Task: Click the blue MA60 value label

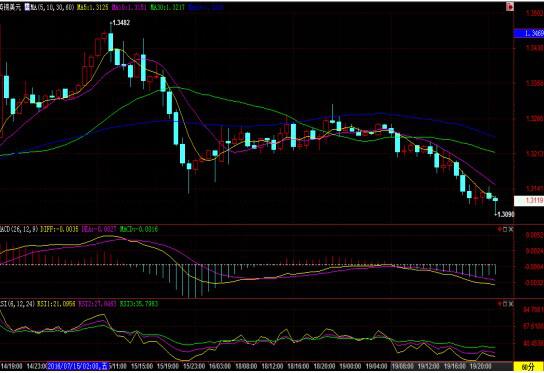Action: click(x=206, y=7)
